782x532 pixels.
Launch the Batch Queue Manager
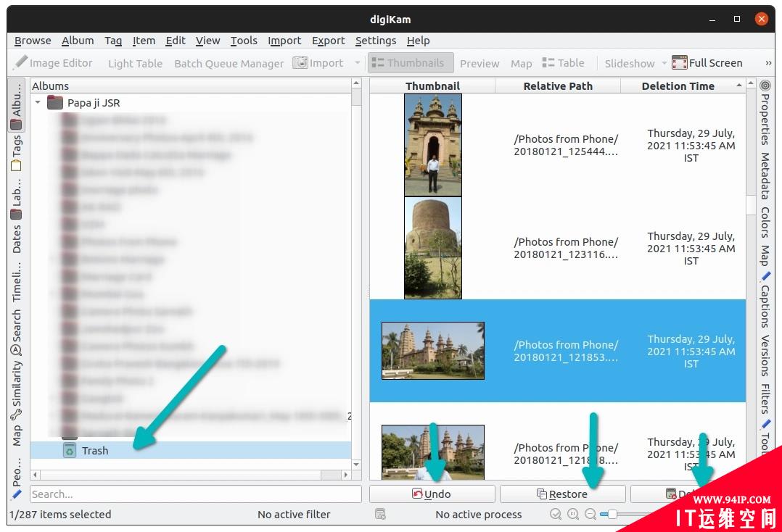pyautogui.click(x=229, y=63)
